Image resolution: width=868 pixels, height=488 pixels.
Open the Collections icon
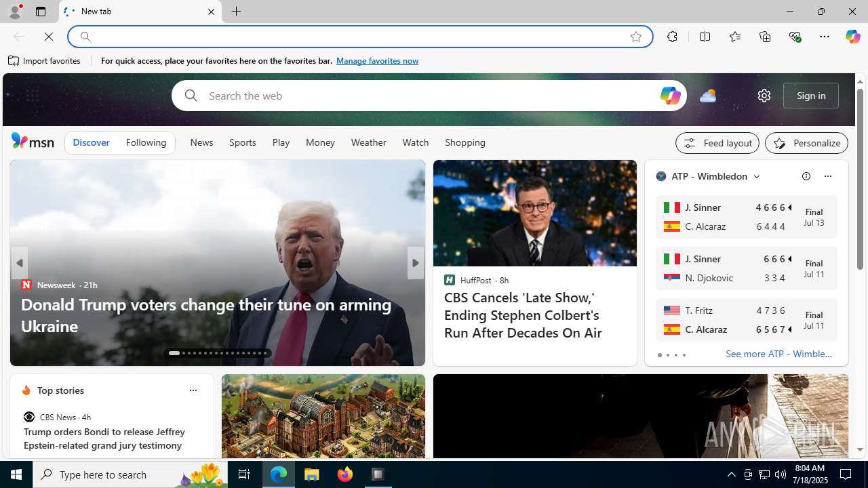pos(765,37)
